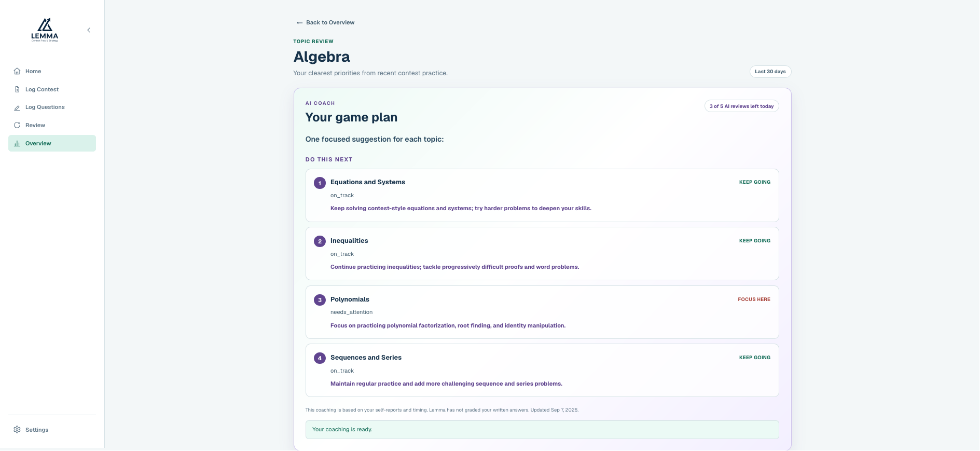
Task: Click the Your game plan heading
Action: click(351, 117)
